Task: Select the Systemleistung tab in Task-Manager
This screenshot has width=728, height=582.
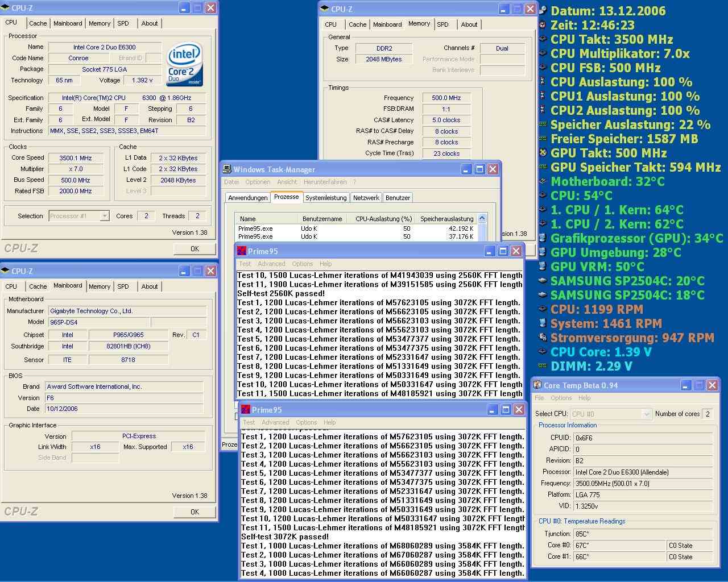Action: click(326, 198)
